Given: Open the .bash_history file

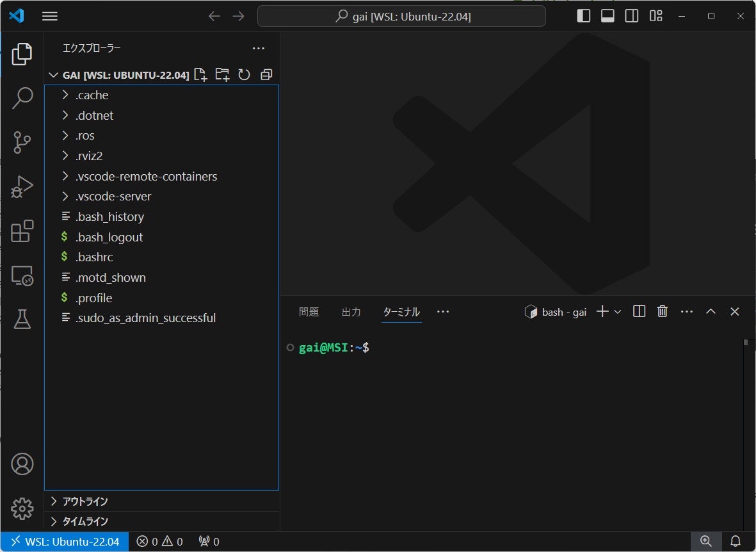Looking at the screenshot, I should (161, 216).
